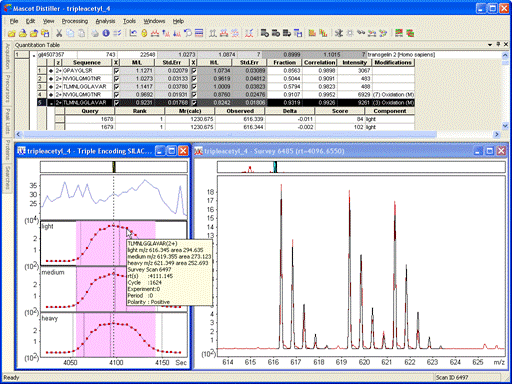Image resolution: width=512 pixels, height=384 pixels.
Task: Click the orange bar chart toolbar icon
Action: click(x=312, y=33)
